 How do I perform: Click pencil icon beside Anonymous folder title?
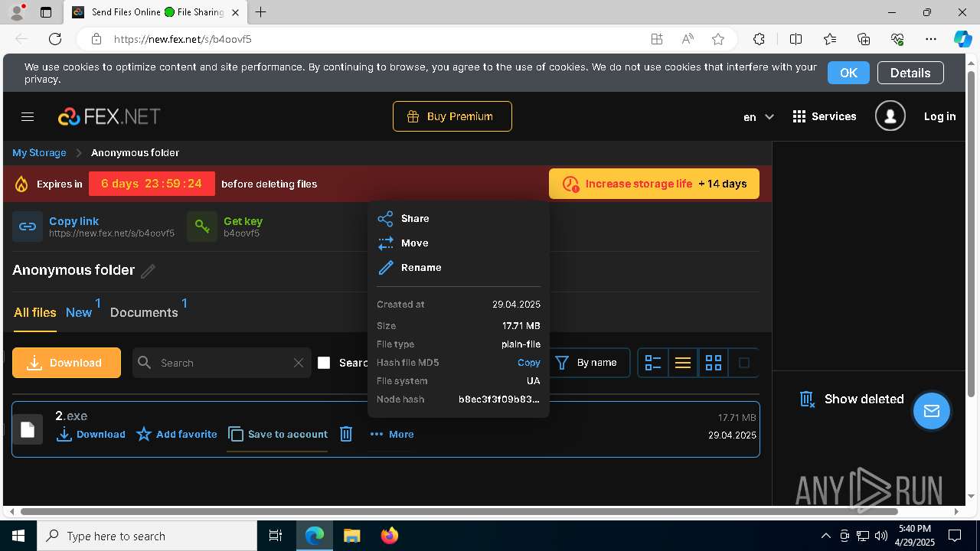[x=148, y=271]
